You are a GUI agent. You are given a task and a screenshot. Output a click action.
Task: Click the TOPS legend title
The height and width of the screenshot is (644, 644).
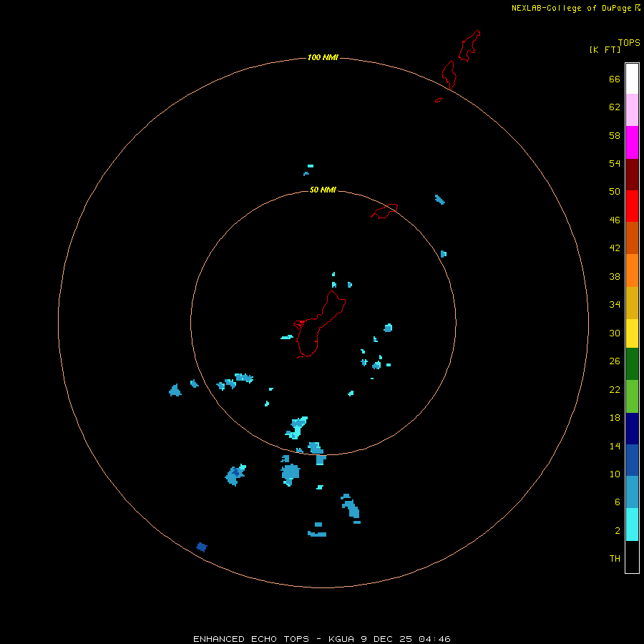(x=629, y=42)
